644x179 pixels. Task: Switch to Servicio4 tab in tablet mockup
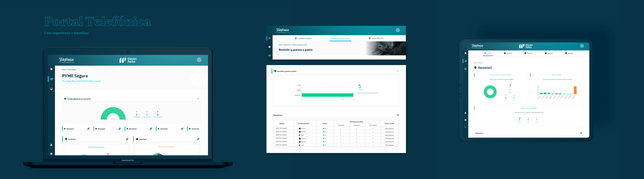[549, 53]
